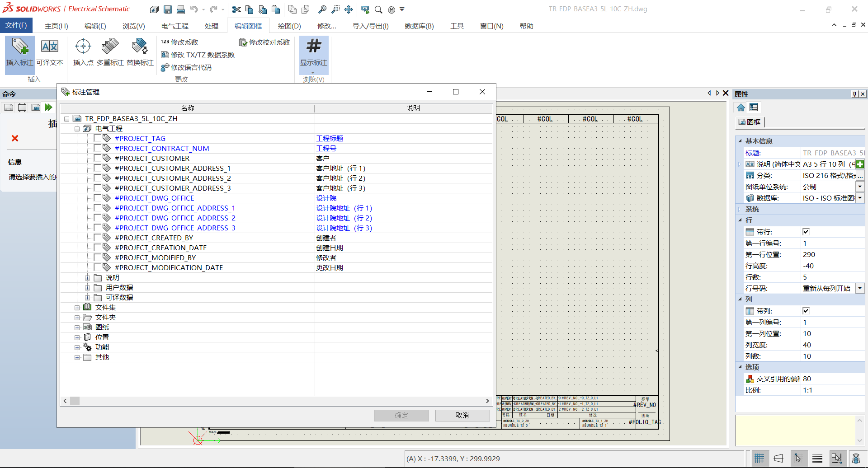Screen dimensions: 868x468
Task: Click the 取消 button in 标注管理 dialog
Action: (x=462, y=416)
